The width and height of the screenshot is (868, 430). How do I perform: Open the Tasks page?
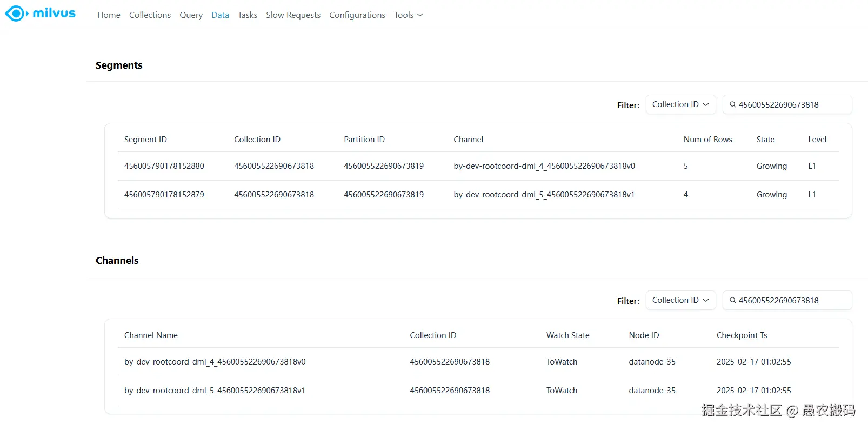(x=248, y=15)
